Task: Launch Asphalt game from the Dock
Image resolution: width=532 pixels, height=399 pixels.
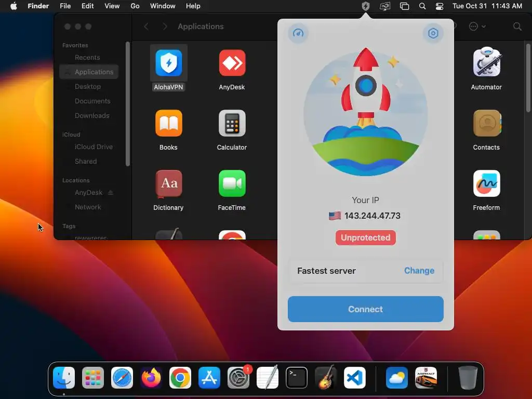Action: coord(426,378)
